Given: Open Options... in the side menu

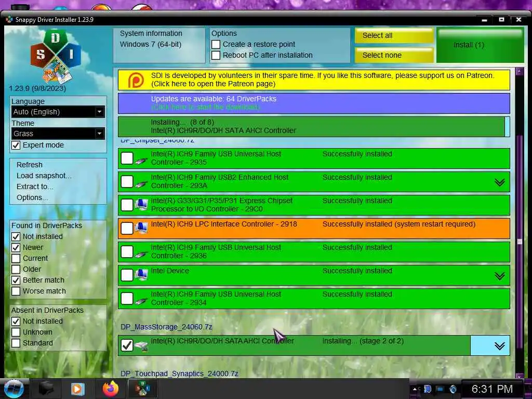Looking at the screenshot, I should 32,197.
